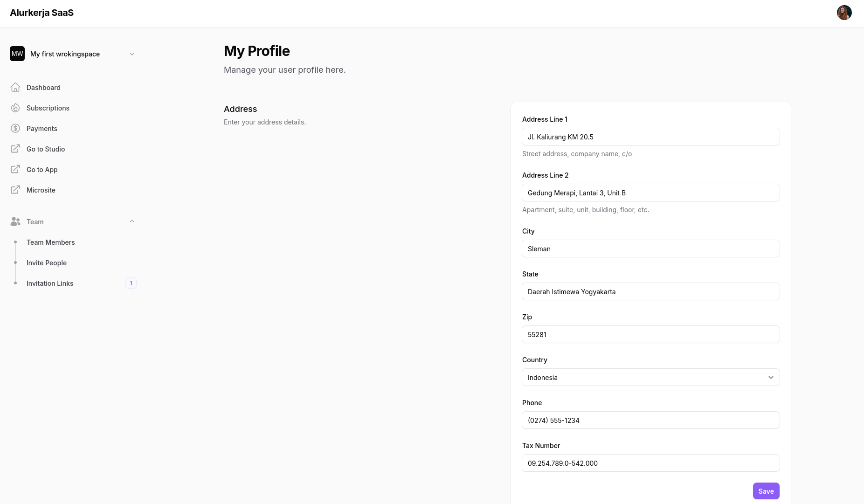The image size is (864, 504).
Task: Click the Alurkerja SaaS logo link
Action: tap(42, 13)
